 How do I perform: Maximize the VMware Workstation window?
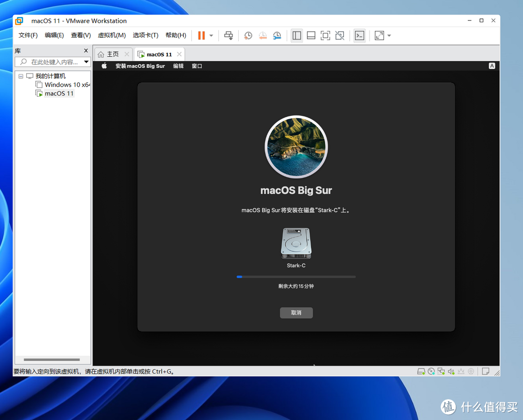pyautogui.click(x=482, y=21)
